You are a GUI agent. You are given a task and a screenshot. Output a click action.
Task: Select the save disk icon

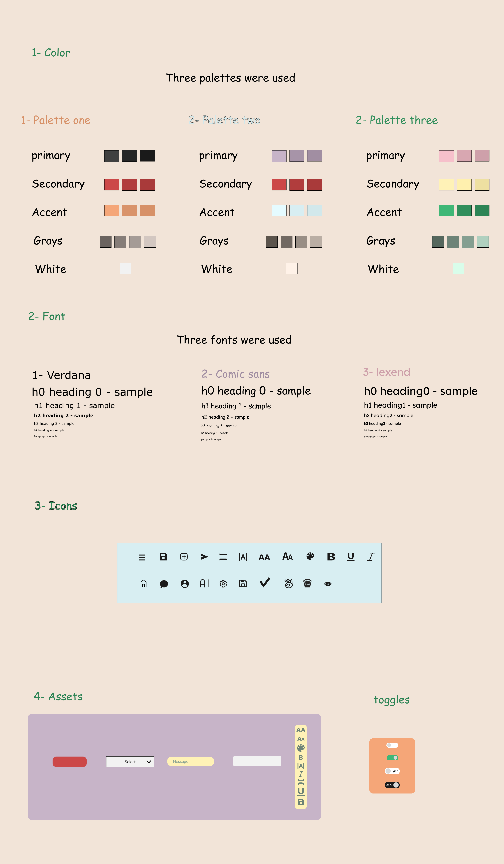[243, 583]
